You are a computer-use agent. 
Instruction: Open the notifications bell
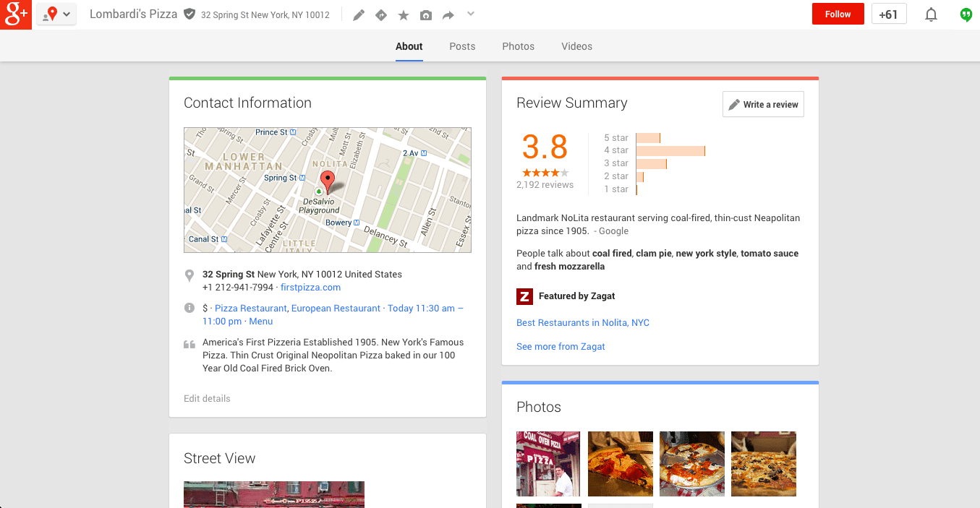932,14
